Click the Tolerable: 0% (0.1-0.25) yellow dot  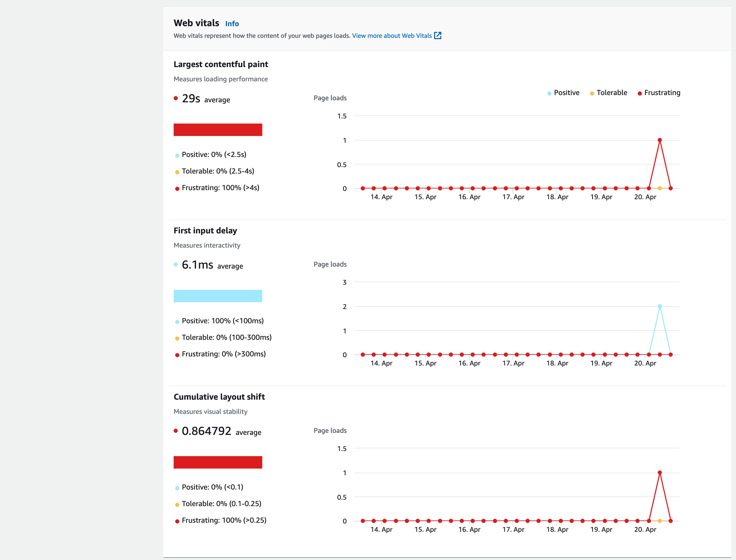(177, 505)
